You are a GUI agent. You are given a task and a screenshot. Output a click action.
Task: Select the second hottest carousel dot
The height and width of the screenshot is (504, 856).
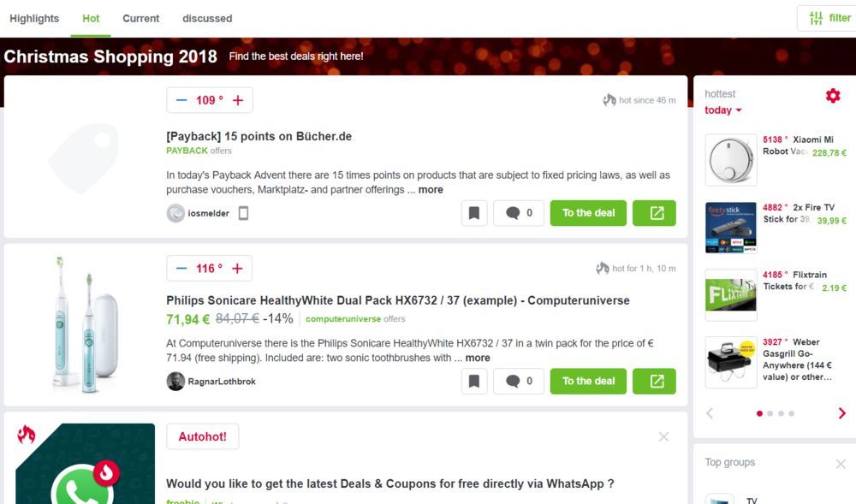[770, 413]
